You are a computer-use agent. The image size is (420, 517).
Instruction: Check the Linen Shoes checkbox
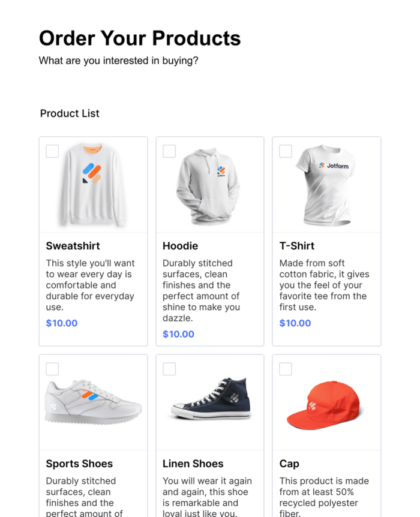click(169, 369)
